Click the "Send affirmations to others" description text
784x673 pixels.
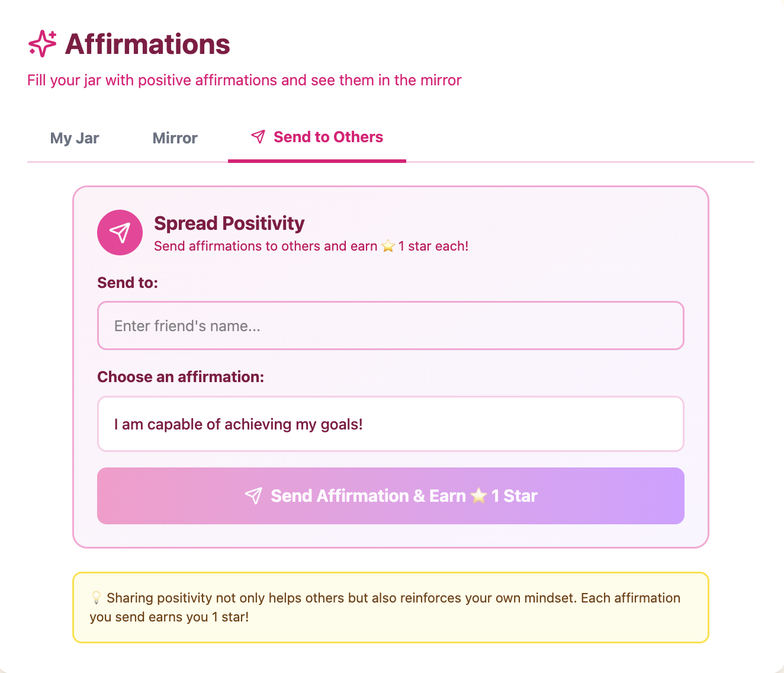pyautogui.click(x=265, y=246)
